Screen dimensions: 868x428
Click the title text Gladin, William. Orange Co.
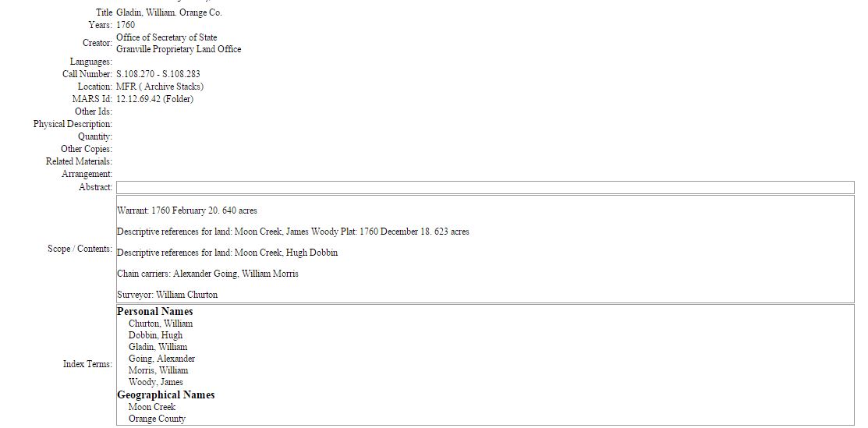pos(169,12)
